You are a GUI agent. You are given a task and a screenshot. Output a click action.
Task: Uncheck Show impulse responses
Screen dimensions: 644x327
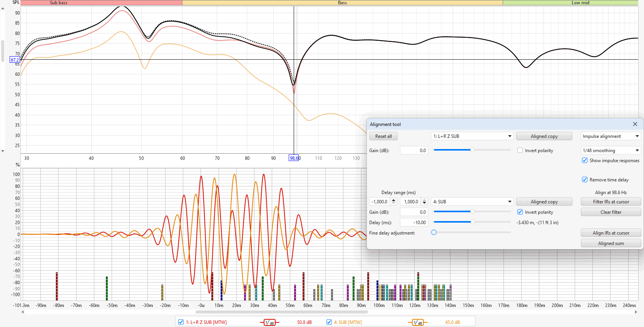click(585, 161)
